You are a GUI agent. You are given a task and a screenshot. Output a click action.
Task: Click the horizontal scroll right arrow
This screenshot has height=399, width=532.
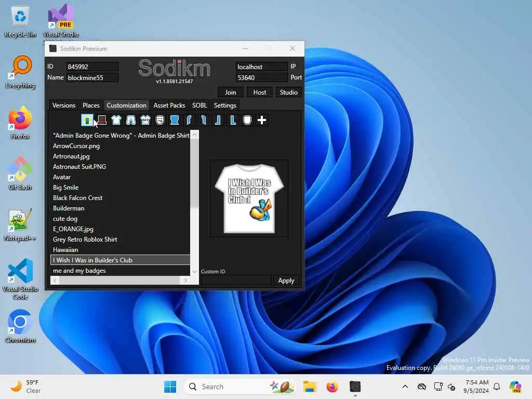(x=185, y=280)
